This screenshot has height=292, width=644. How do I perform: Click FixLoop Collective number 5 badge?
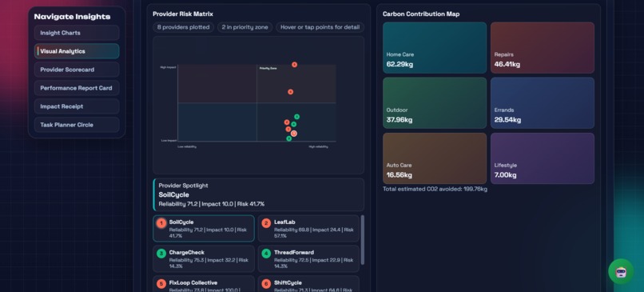point(161,284)
